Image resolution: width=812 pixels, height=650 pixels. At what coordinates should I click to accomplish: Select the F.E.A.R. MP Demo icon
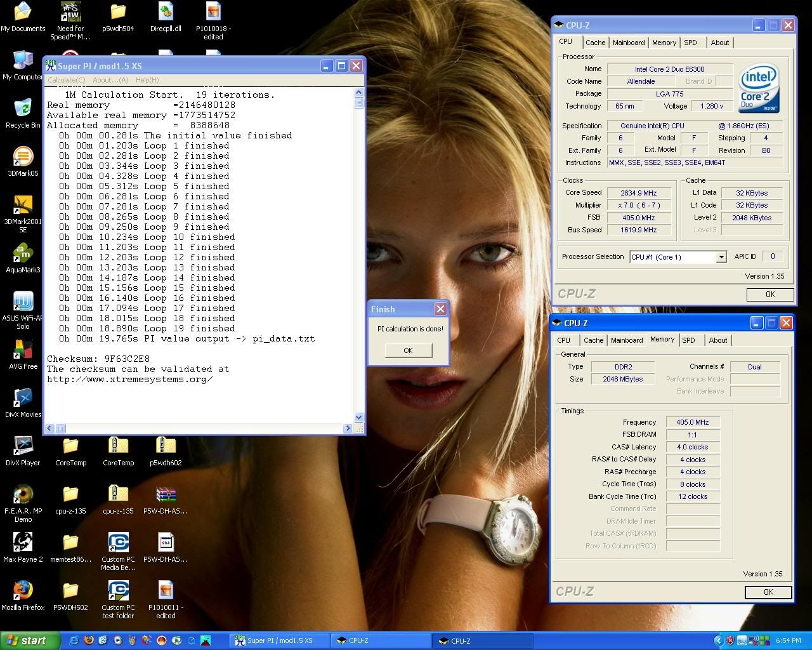[23, 503]
